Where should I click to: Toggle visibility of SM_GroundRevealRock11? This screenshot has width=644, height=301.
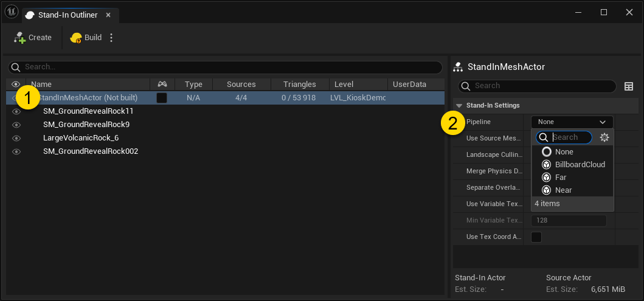click(x=16, y=111)
